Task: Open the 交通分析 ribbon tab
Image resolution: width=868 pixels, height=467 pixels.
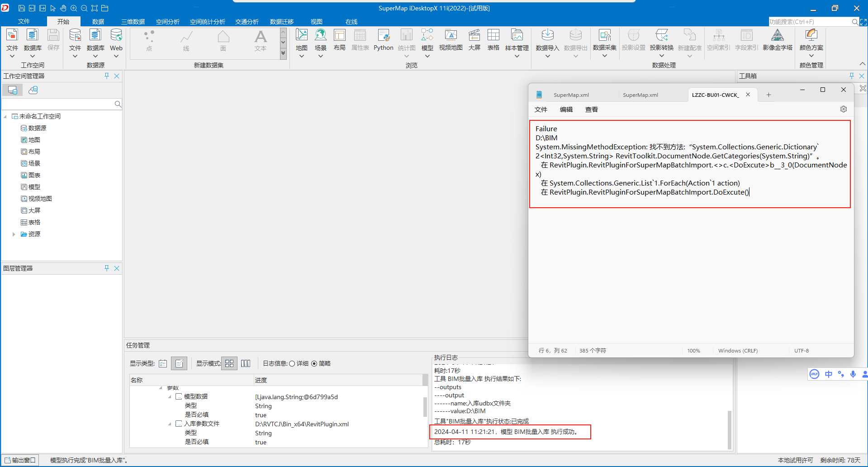Action: point(247,22)
